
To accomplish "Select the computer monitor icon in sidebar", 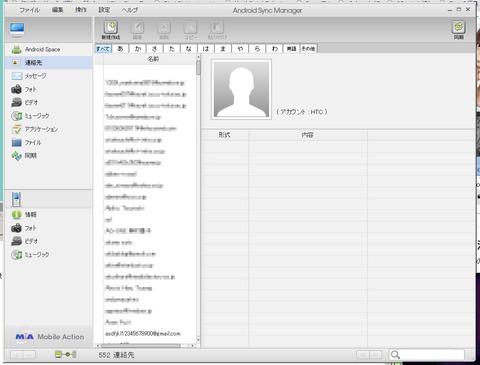I will 17,29.
